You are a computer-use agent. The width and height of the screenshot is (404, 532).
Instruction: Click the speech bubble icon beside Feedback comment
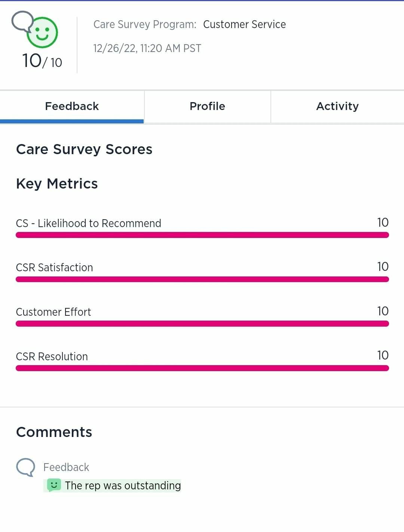tap(25, 467)
